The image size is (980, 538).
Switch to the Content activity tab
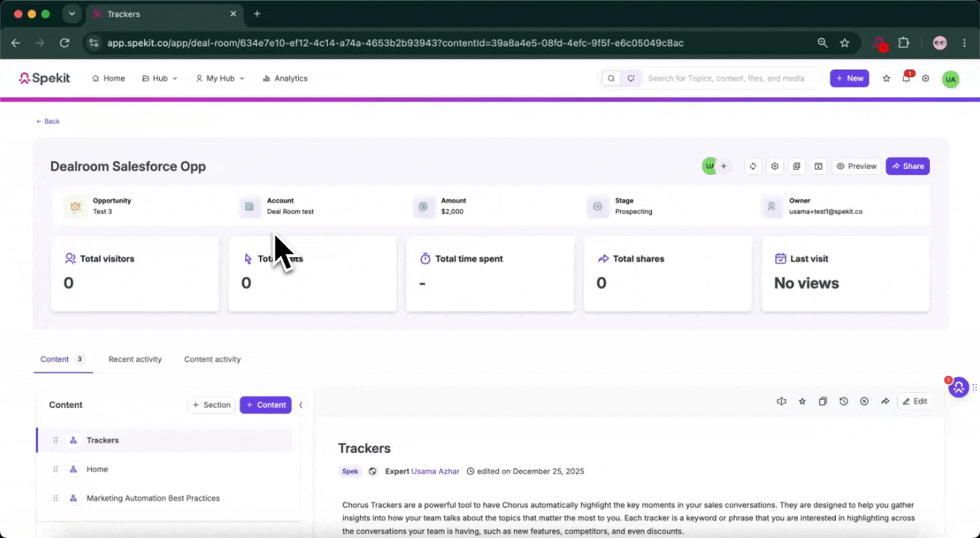click(213, 359)
